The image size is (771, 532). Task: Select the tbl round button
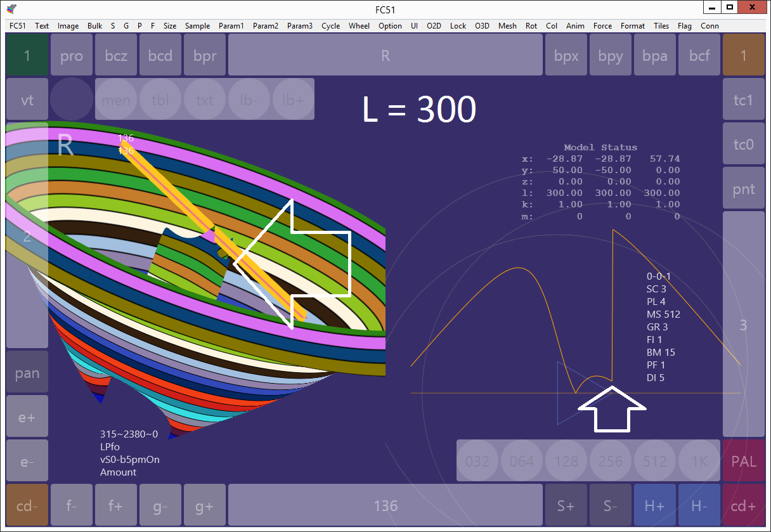pos(160,100)
